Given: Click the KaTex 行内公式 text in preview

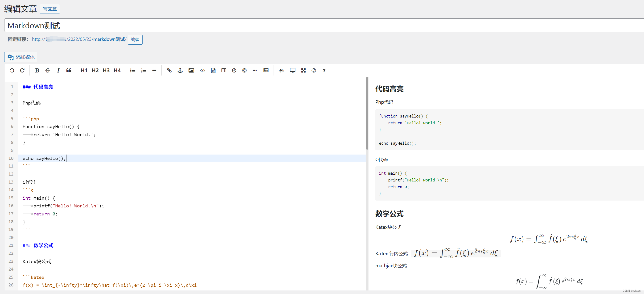Looking at the screenshot, I should click(x=391, y=254).
